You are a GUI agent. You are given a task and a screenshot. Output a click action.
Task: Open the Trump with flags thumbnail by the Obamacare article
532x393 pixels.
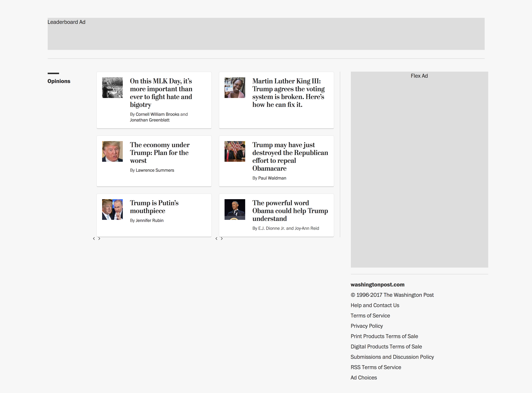235,151
